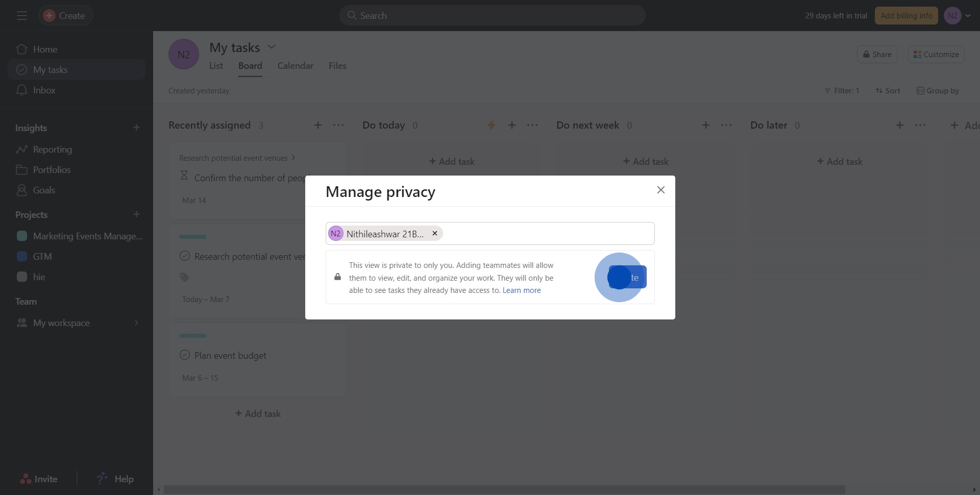Click the lightning rules icon in Do today
This screenshot has width=980, height=495.
(491, 125)
